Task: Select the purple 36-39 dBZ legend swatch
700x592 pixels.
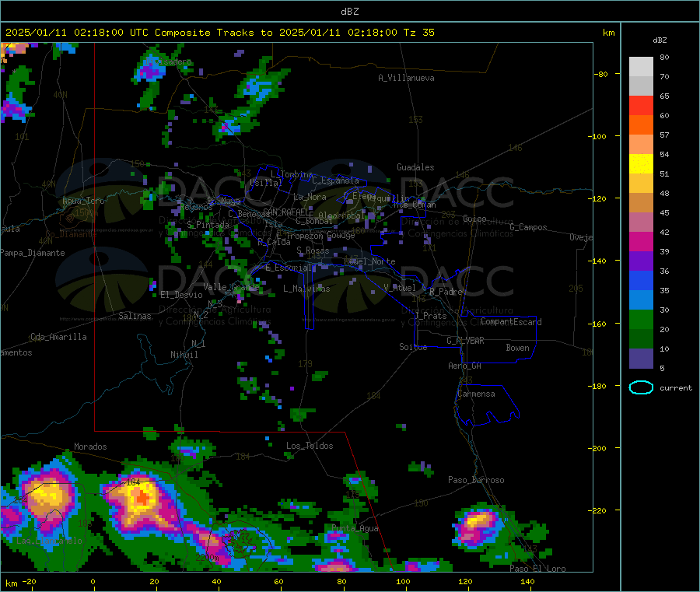Action: [641, 261]
